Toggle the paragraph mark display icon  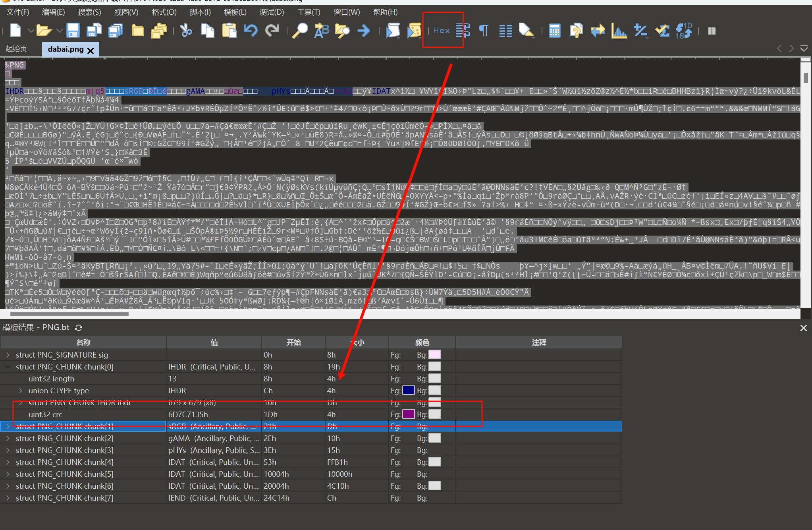click(484, 31)
